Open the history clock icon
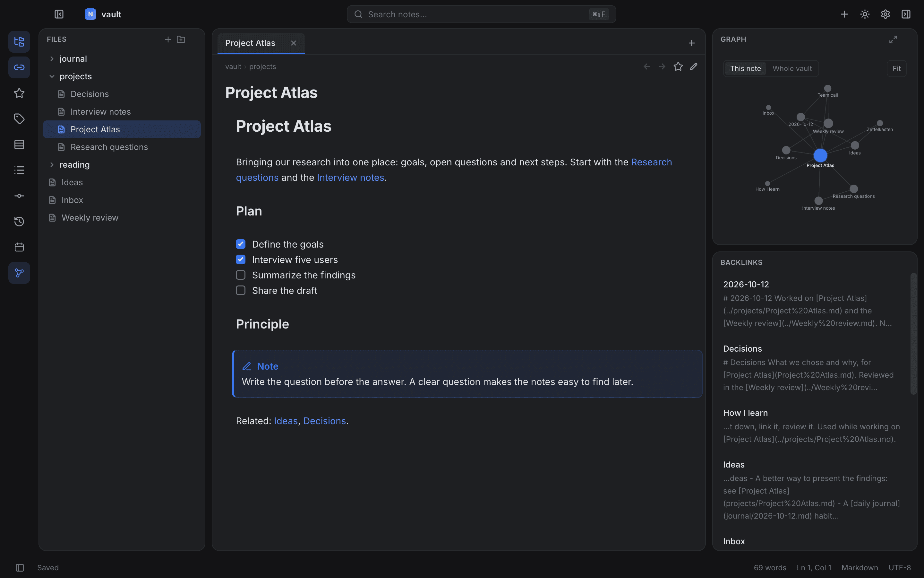Viewport: 924px width, 578px height. coord(19,222)
